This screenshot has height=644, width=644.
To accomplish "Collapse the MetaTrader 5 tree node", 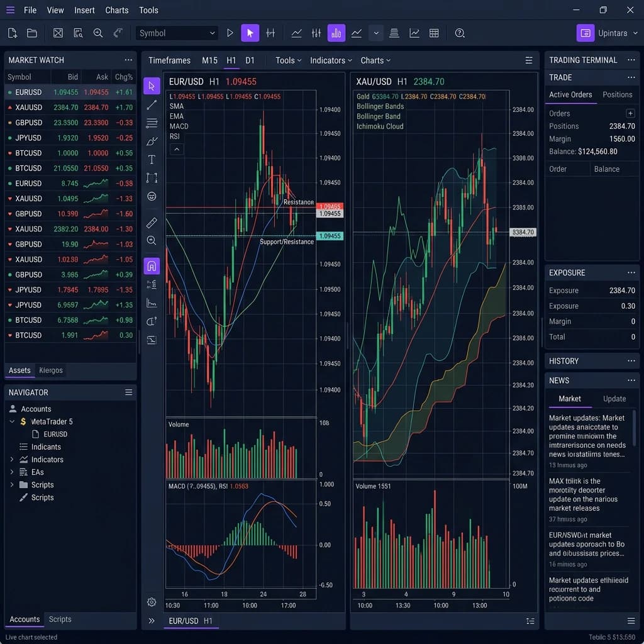I will pyautogui.click(x=12, y=421).
